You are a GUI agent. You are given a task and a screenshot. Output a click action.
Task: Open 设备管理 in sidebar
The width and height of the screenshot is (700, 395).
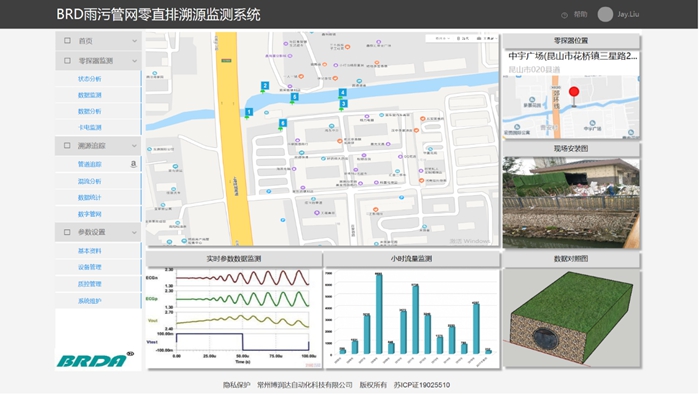pyautogui.click(x=90, y=267)
